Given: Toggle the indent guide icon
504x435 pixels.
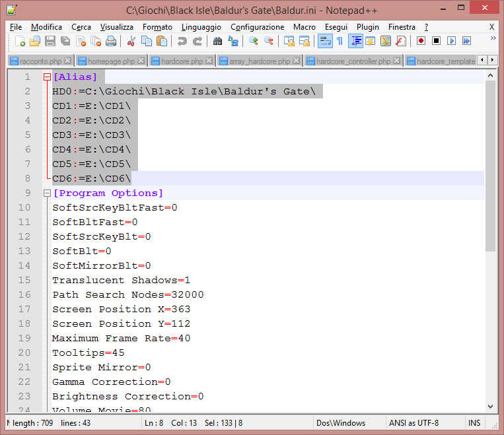Looking at the screenshot, I should tap(355, 41).
